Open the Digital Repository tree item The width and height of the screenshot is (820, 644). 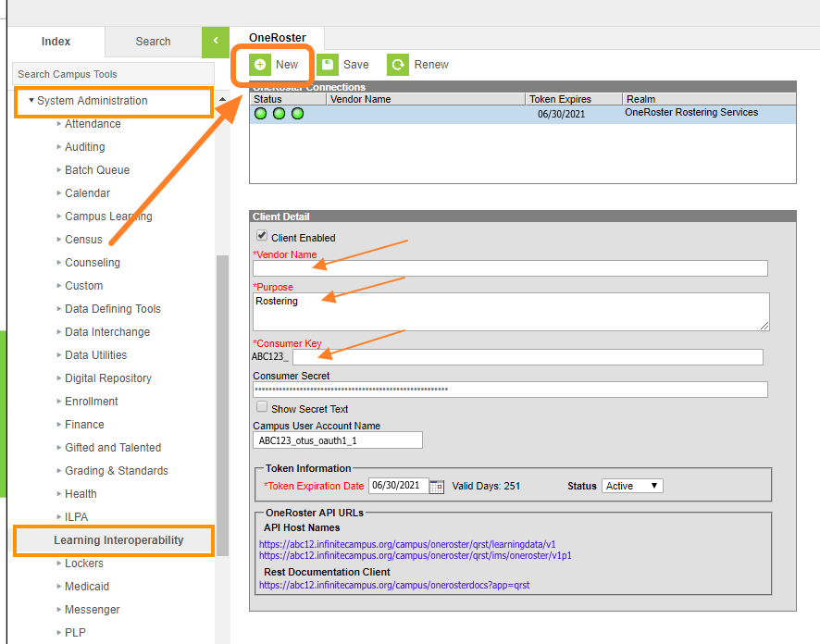(107, 378)
